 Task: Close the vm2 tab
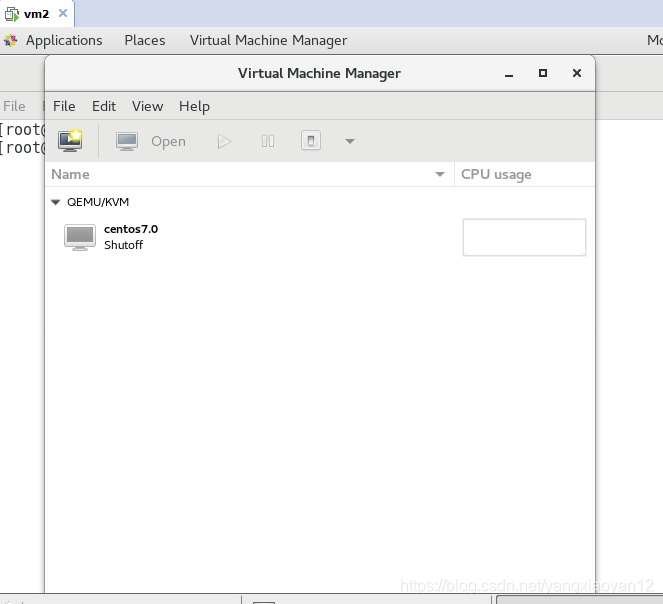pos(63,14)
